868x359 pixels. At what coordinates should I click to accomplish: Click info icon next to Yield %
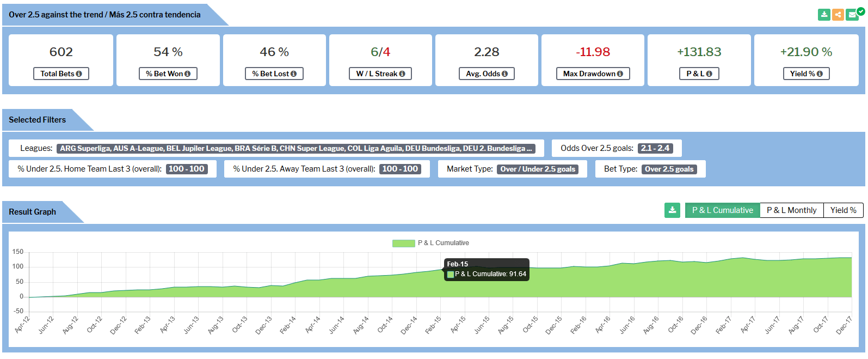click(x=820, y=74)
